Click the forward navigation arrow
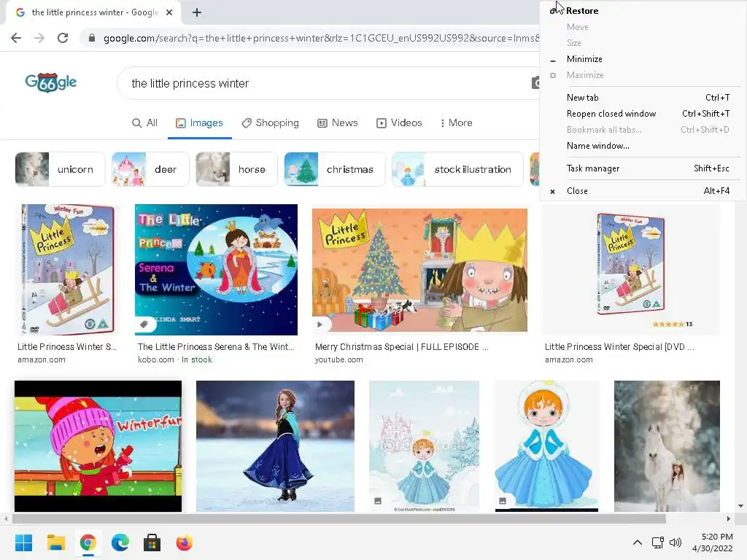This screenshot has width=747, height=560. [39, 38]
